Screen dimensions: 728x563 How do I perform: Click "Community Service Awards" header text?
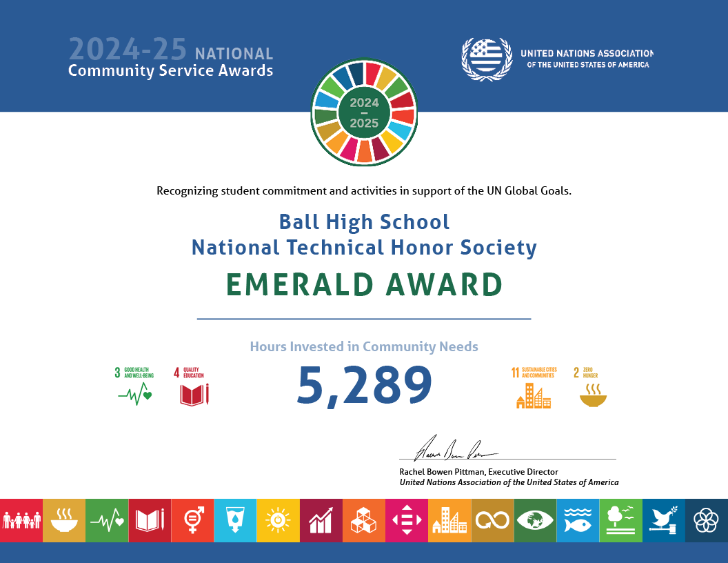(170, 70)
